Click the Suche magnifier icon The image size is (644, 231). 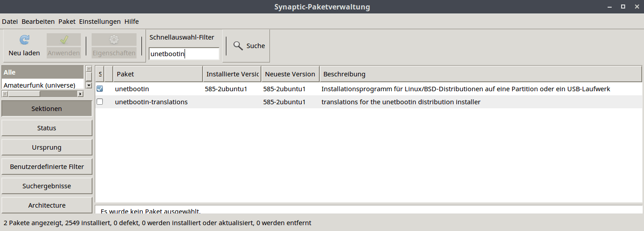pyautogui.click(x=238, y=46)
